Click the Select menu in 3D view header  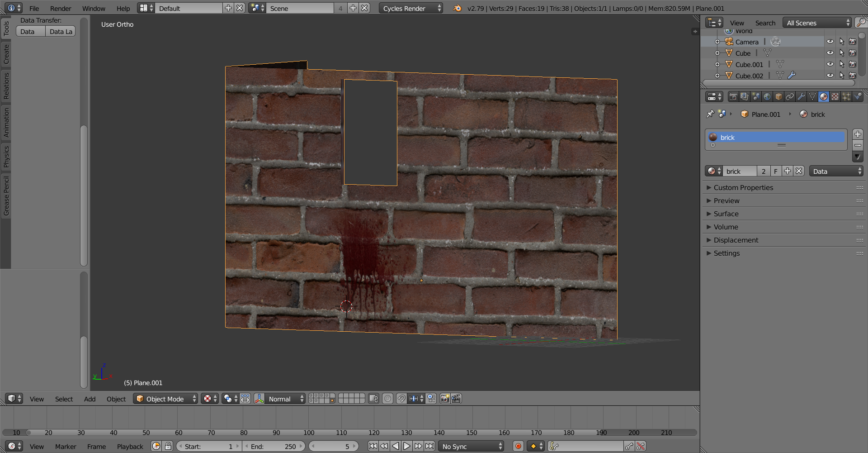64,399
